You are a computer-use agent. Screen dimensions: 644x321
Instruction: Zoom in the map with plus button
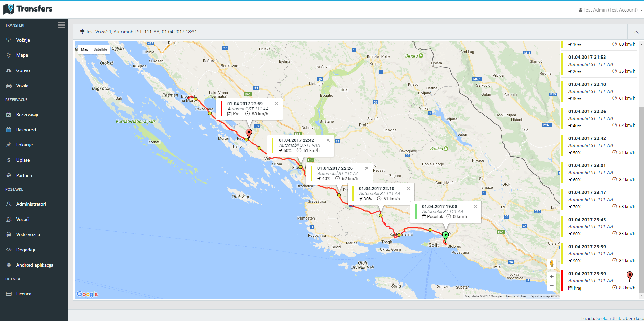tap(552, 277)
